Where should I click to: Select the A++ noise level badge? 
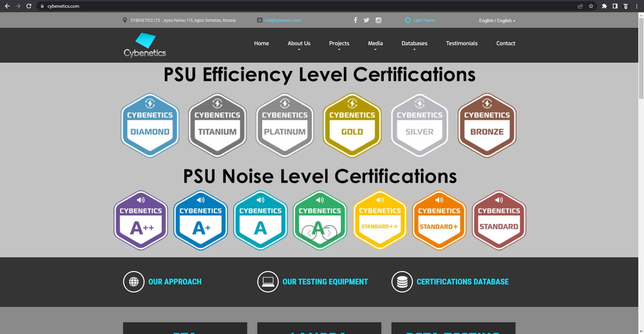(141, 220)
